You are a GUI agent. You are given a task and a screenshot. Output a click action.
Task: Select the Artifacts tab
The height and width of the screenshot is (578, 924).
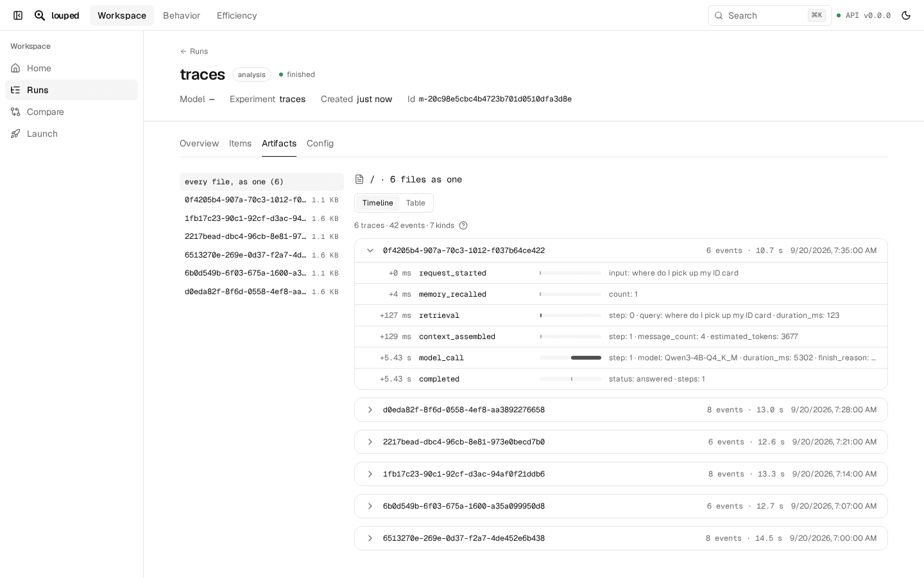coord(279,143)
